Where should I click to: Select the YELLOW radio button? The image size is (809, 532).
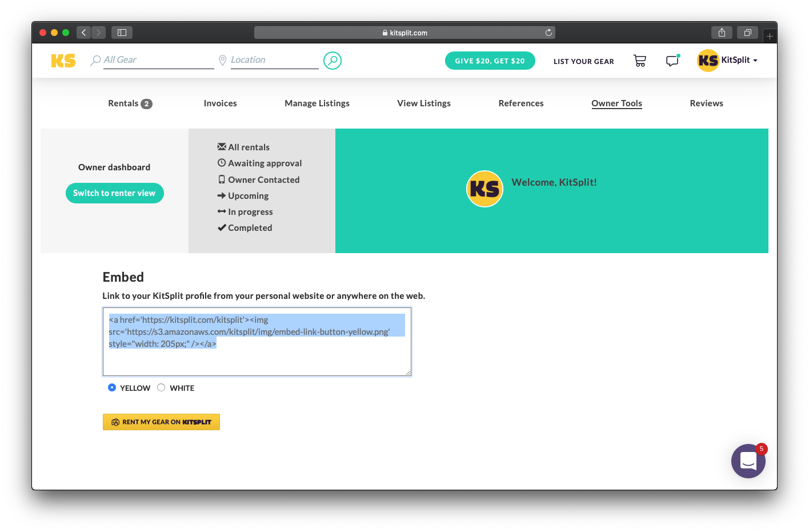tap(112, 387)
